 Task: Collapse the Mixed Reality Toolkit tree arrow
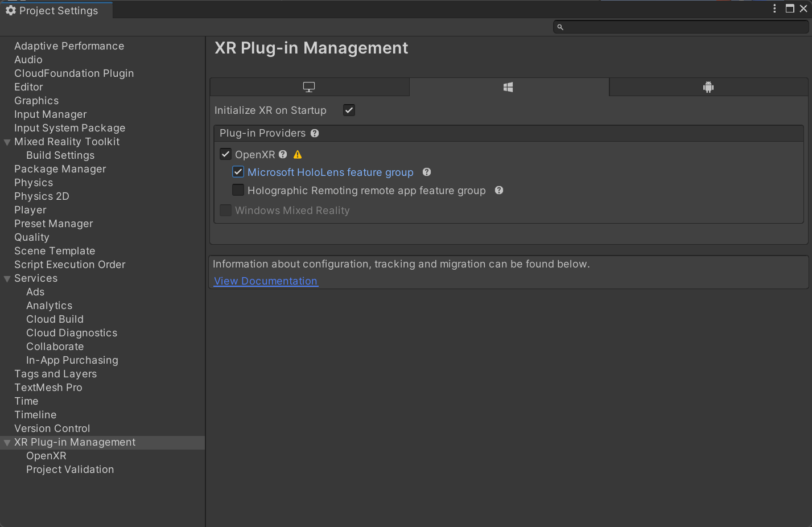(x=7, y=142)
